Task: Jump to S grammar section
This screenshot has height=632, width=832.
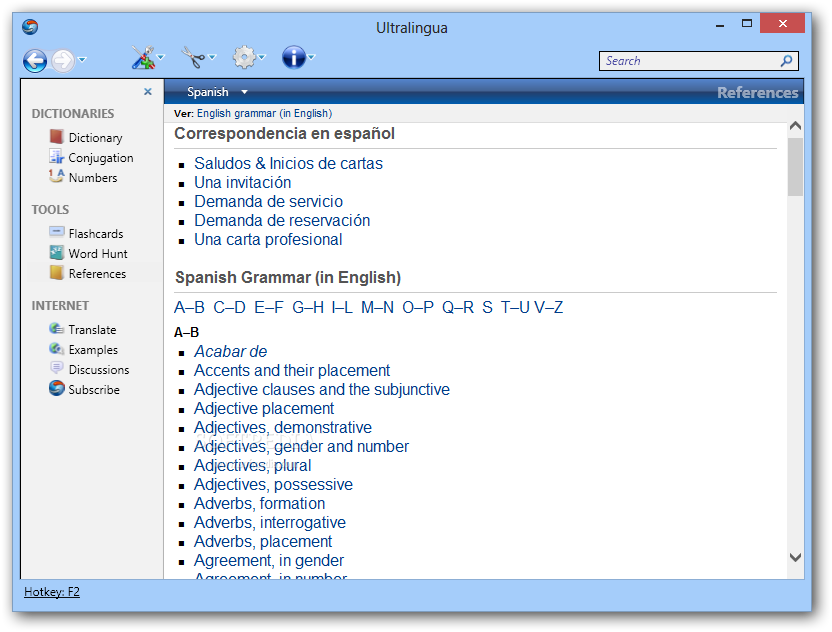Action: click(487, 307)
